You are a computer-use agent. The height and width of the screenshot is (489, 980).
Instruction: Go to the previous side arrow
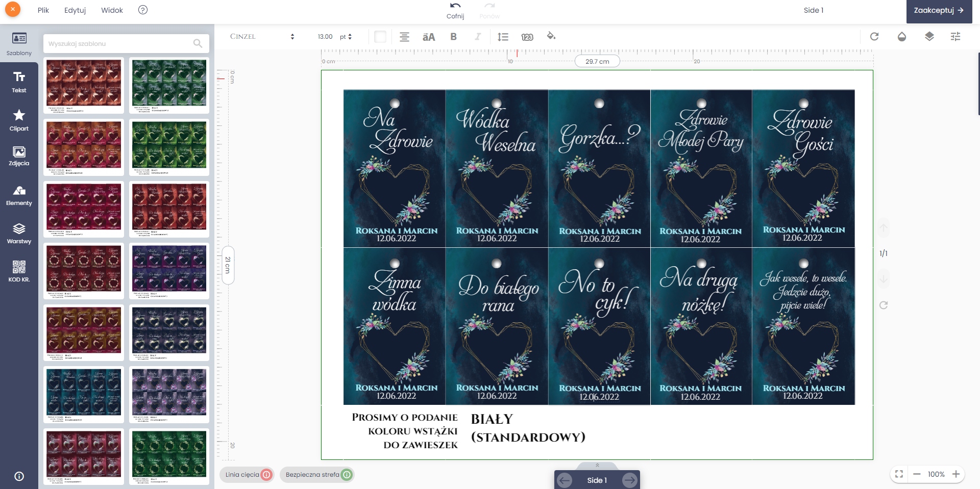[x=565, y=480]
